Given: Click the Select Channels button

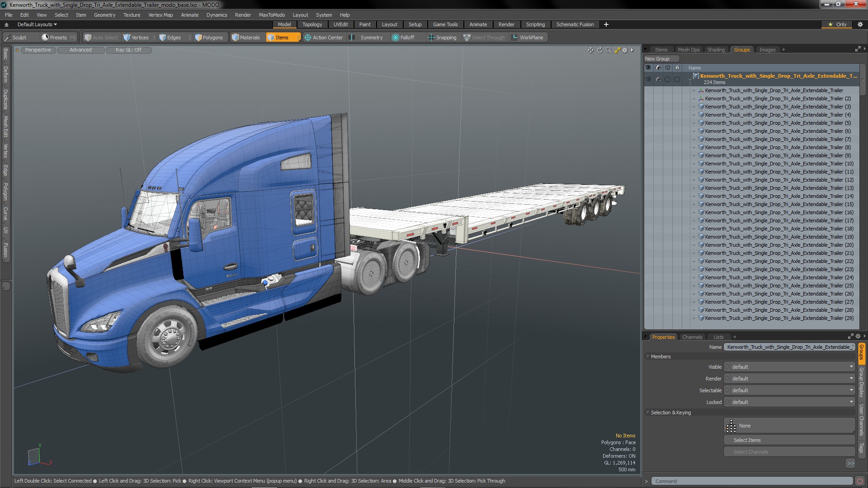Looking at the screenshot, I should (789, 452).
